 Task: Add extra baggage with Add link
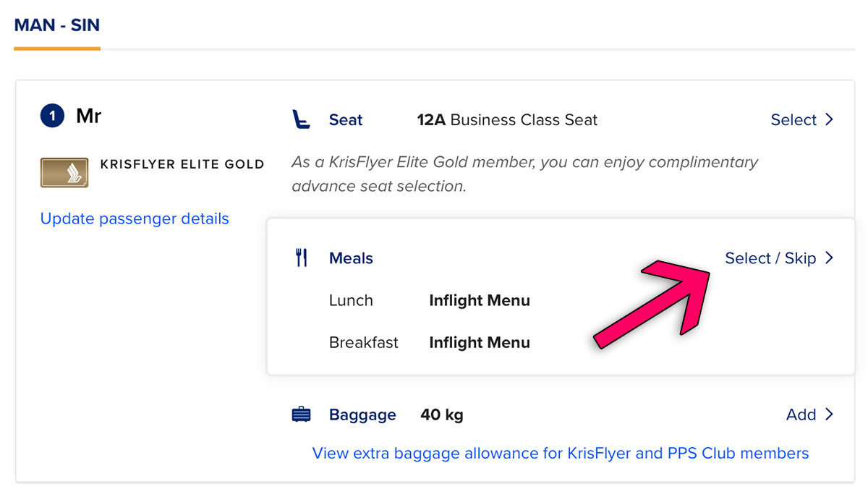tap(801, 415)
